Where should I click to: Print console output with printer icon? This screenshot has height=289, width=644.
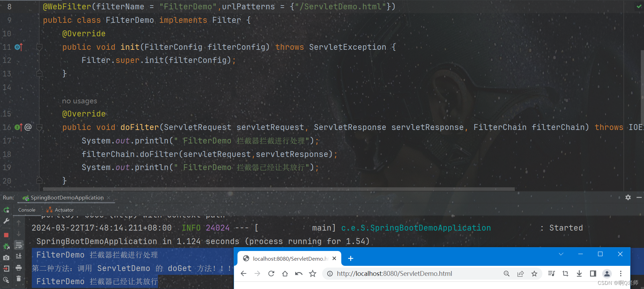pos(19,268)
